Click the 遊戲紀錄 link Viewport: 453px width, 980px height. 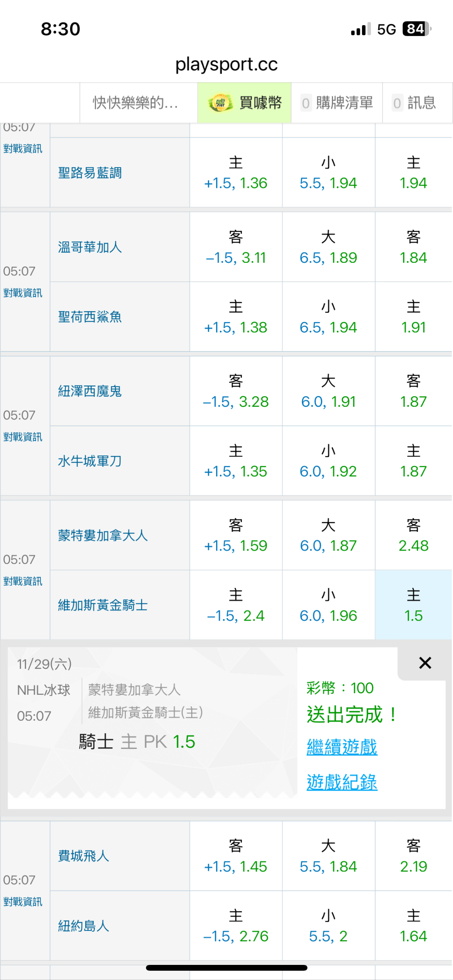tap(342, 782)
